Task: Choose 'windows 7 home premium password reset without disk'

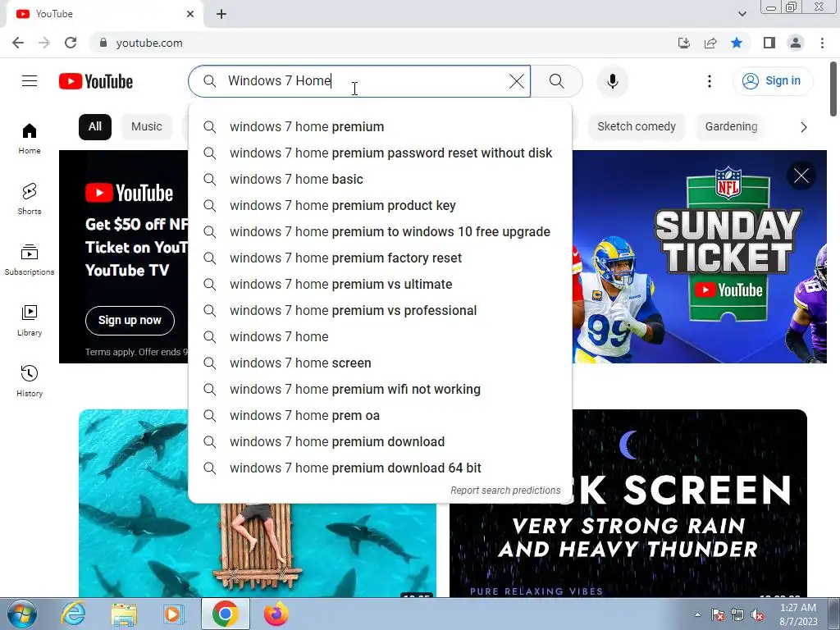Action: click(x=380, y=153)
